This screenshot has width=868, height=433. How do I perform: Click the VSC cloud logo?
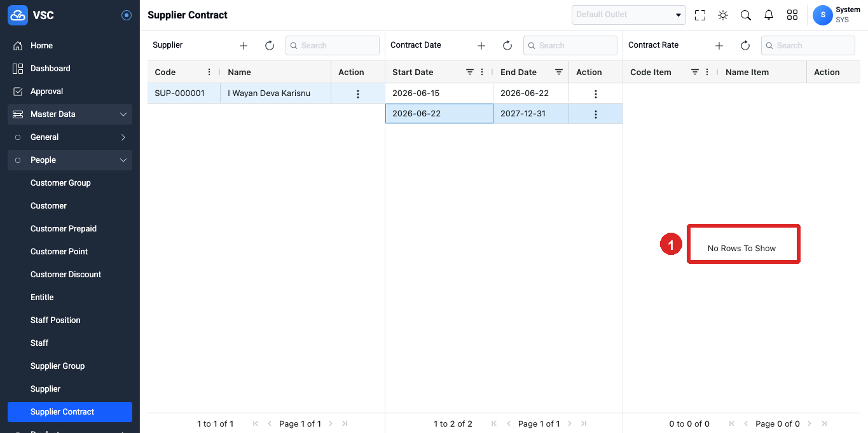point(18,15)
